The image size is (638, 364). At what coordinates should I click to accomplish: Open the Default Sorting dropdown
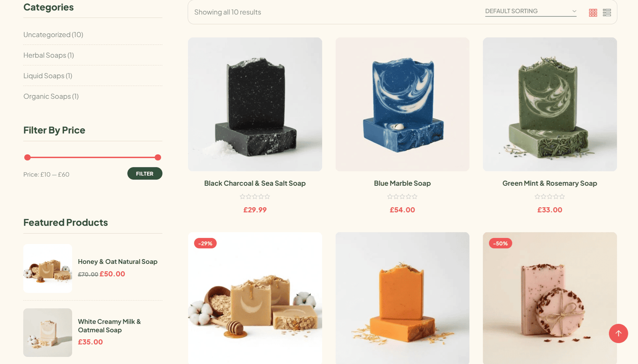[x=531, y=11]
